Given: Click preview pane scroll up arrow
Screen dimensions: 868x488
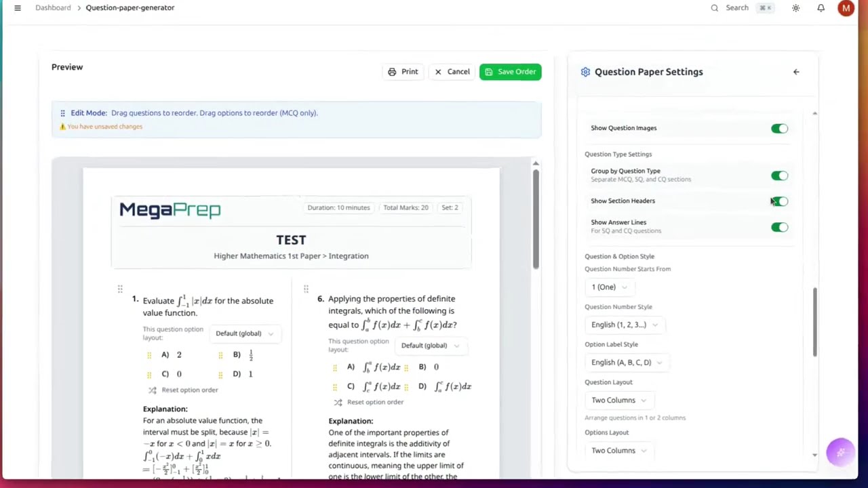Looking at the screenshot, I should (536, 163).
